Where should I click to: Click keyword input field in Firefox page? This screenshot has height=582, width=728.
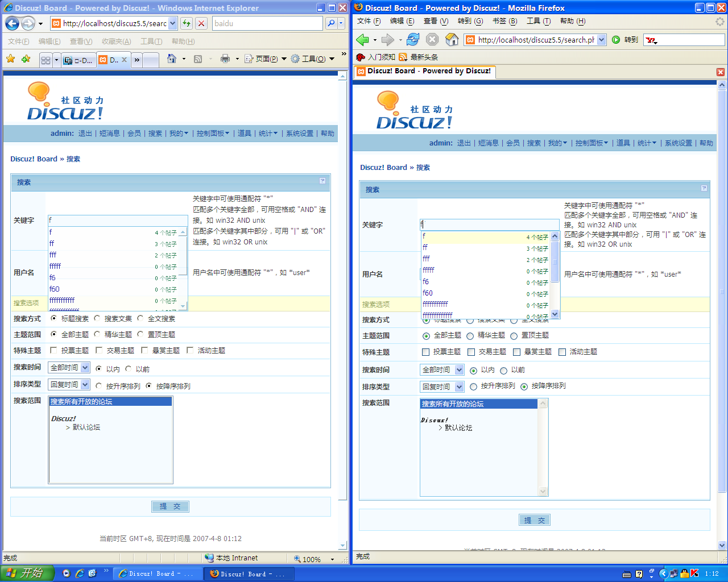pyautogui.click(x=490, y=225)
